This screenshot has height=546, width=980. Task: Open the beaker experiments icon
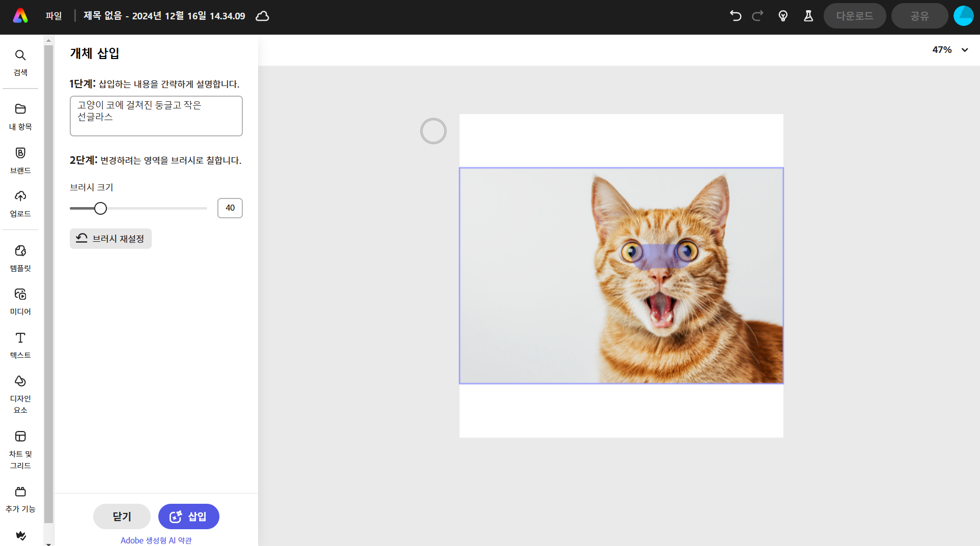click(808, 16)
